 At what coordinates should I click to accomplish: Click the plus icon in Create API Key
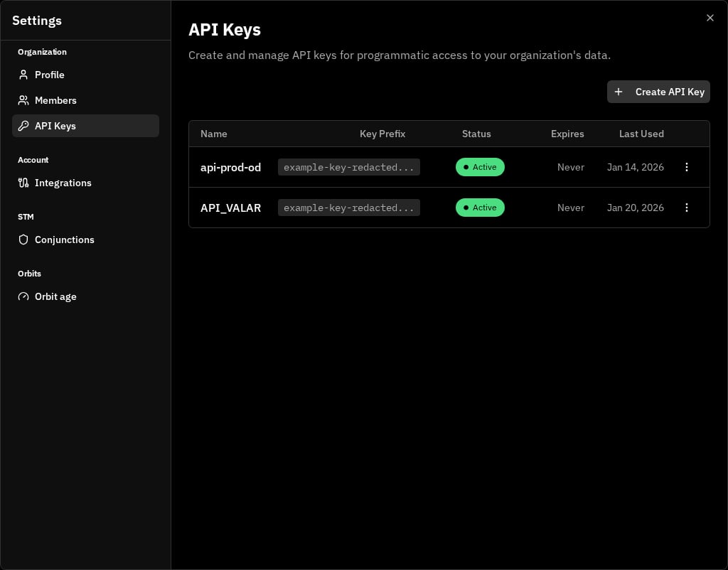[619, 92]
